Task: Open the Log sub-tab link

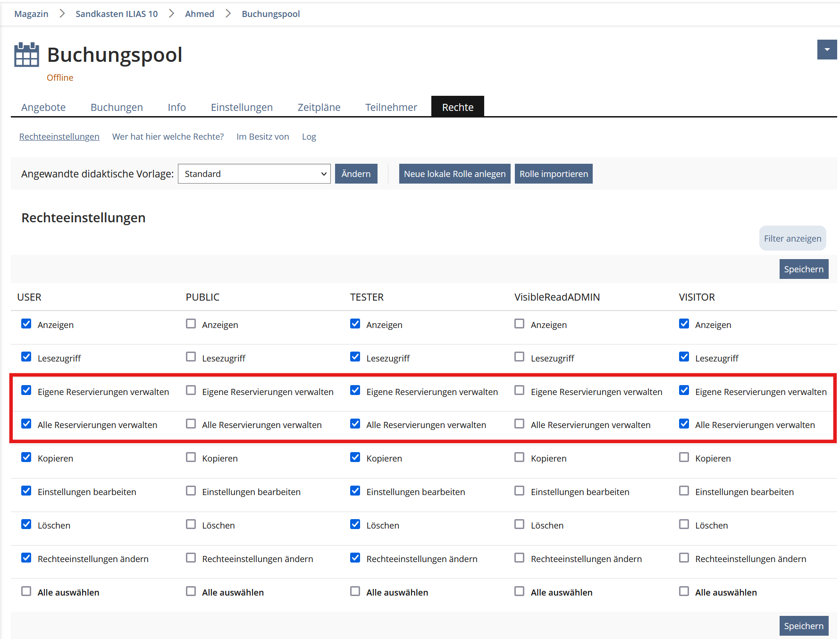Action: point(309,136)
